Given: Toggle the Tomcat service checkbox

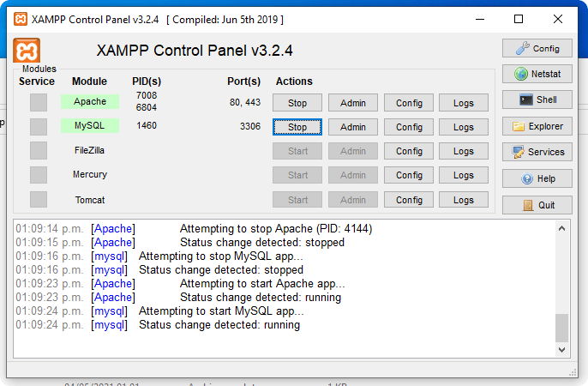Looking at the screenshot, I should (x=39, y=200).
